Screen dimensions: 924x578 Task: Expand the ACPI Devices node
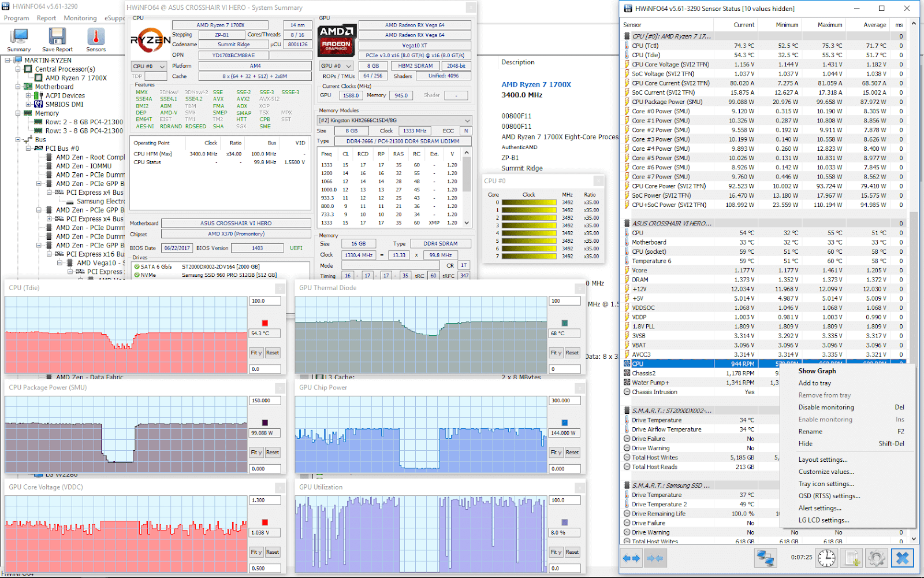pyautogui.click(x=28, y=95)
